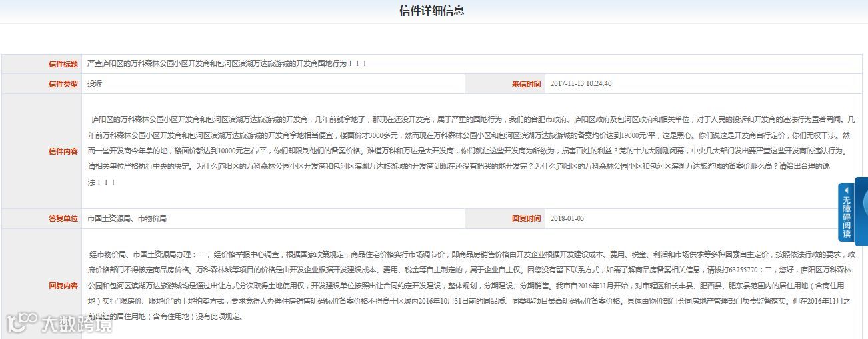Image resolution: width=868 pixels, height=339 pixels.
Task: Select the reply date 2018-01-03
Action: pyautogui.click(x=567, y=218)
